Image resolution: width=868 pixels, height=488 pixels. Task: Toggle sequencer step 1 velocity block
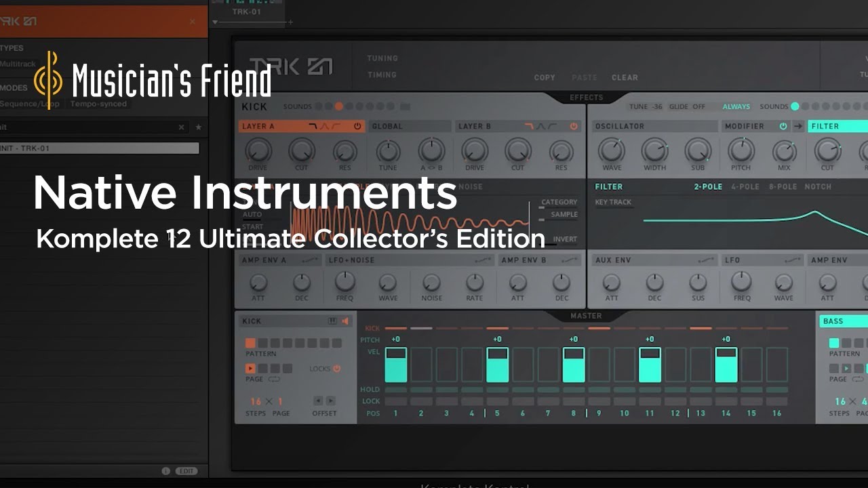(396, 365)
